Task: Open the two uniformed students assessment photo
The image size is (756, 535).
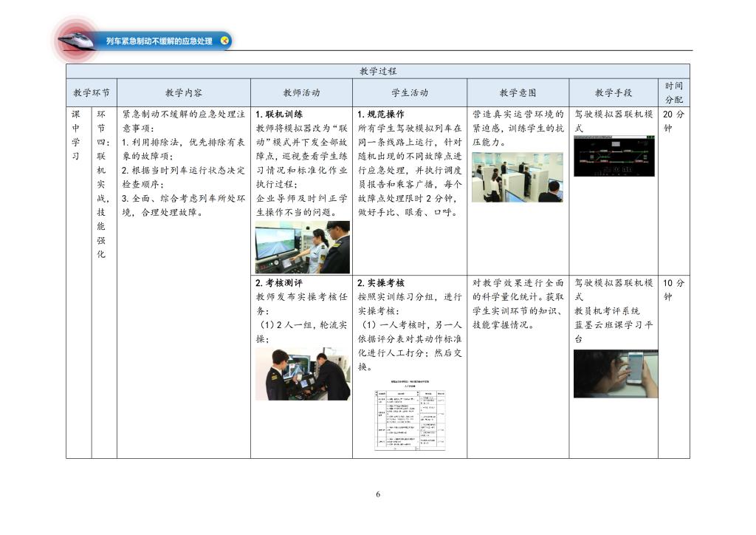Action: 303,374
